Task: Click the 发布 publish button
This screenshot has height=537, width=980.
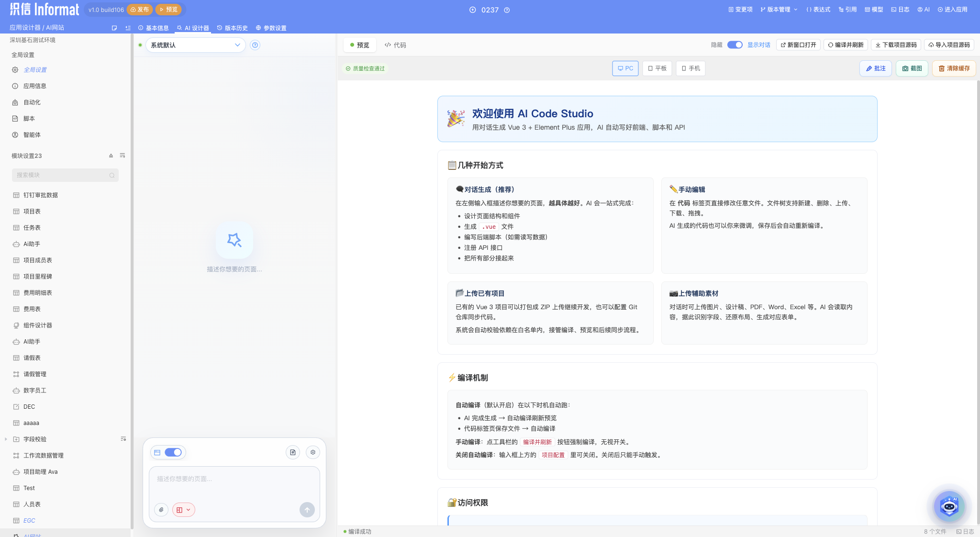Action: [140, 10]
